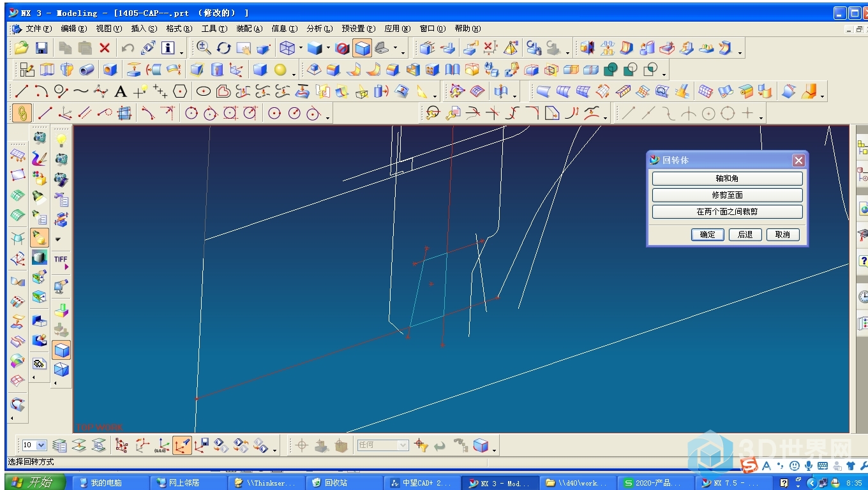Open the work layer 10 dropdown
Image resolution: width=868 pixels, height=490 pixels.
(42, 445)
